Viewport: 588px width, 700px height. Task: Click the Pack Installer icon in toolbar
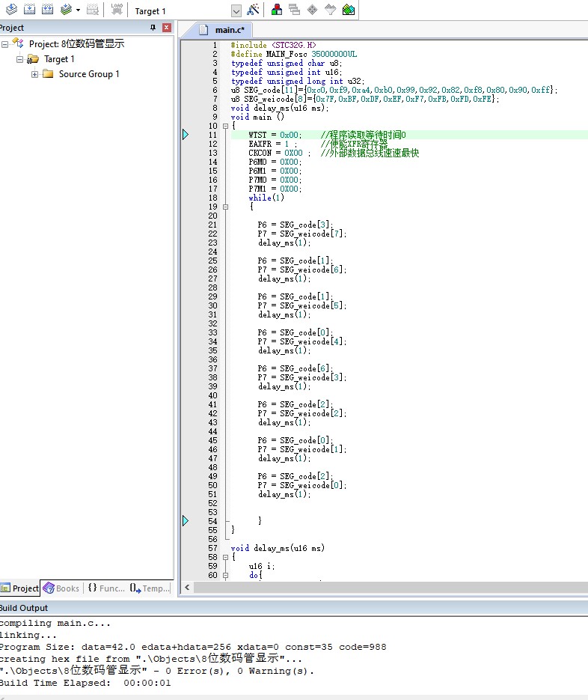coord(349,10)
